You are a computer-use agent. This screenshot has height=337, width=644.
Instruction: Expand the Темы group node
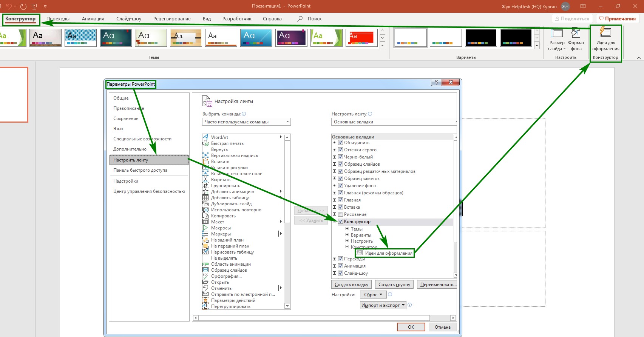[x=347, y=229]
